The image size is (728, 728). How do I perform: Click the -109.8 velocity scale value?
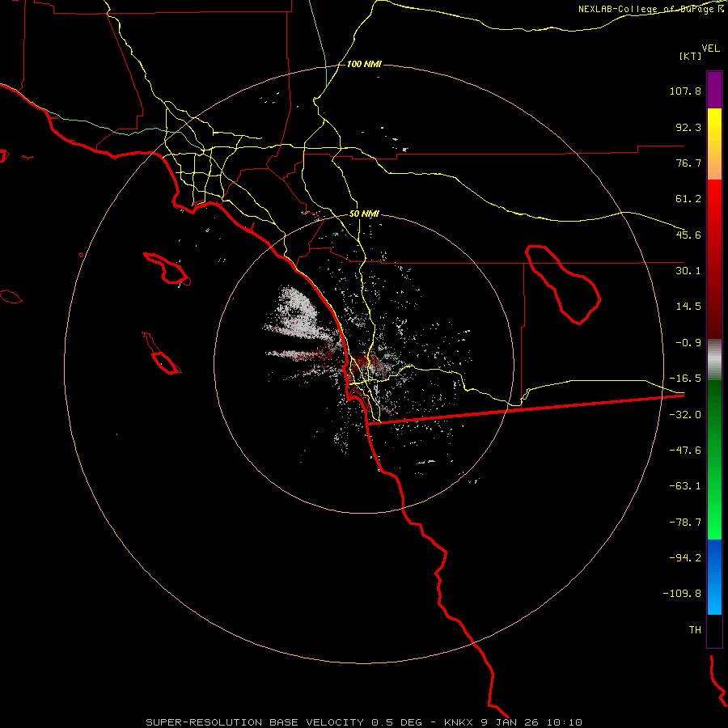[682, 594]
